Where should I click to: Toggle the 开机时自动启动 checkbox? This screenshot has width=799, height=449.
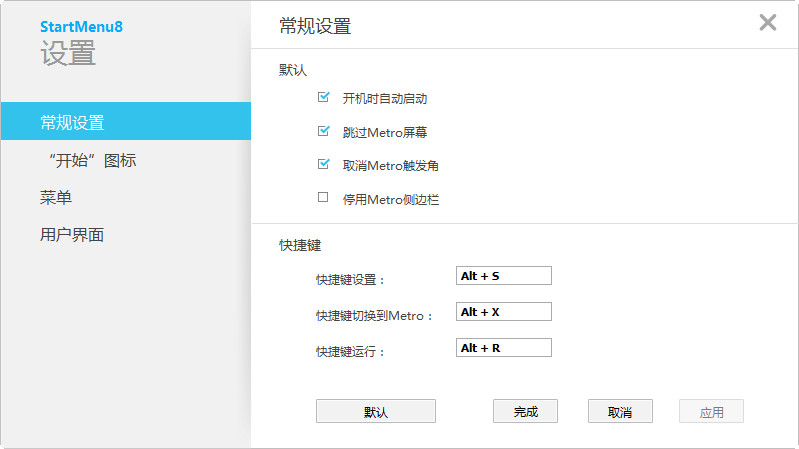[323, 98]
